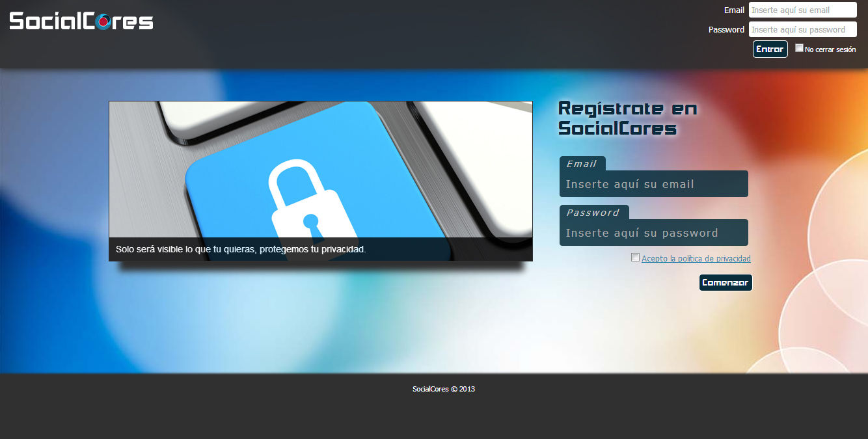Click the SocialCores logo in the header
The height and width of the screenshot is (439, 868).
coord(81,21)
